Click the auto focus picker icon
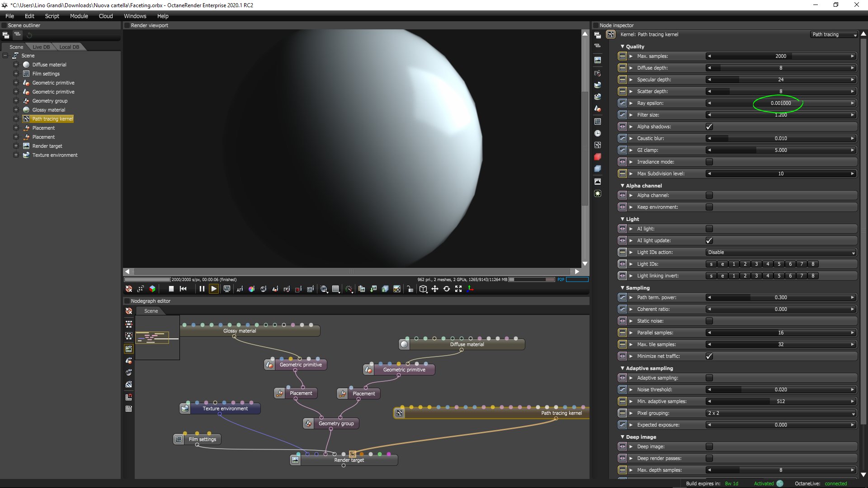868x488 pixels. tap(240, 289)
